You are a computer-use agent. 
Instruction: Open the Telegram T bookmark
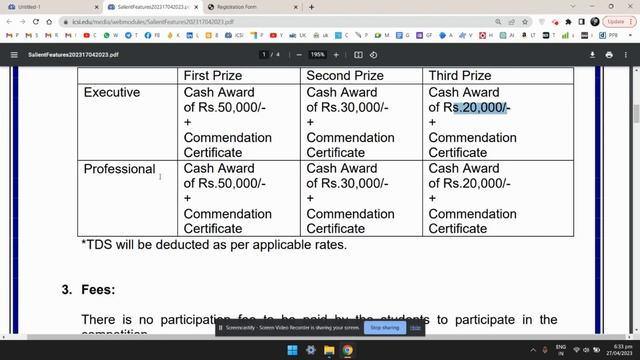pos(131,36)
